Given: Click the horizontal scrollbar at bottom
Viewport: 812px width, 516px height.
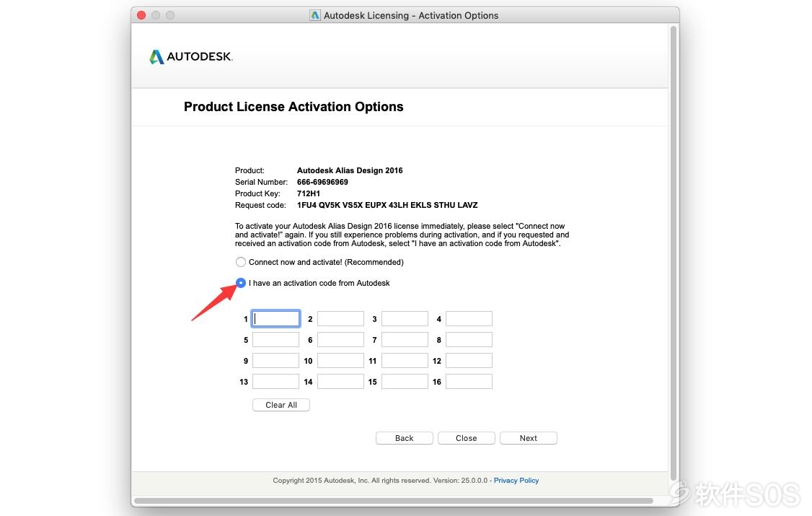Looking at the screenshot, I should click(394, 500).
